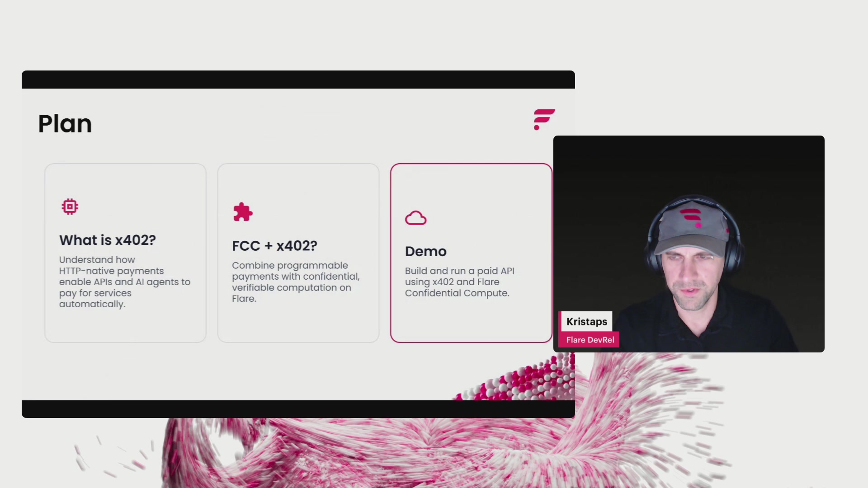Click the chip icon above What is x402?
This screenshot has height=488, width=868.
pyautogui.click(x=70, y=206)
